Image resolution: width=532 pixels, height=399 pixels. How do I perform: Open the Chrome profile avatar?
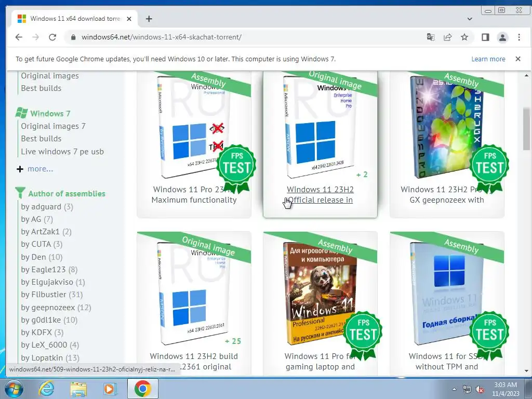[502, 37]
